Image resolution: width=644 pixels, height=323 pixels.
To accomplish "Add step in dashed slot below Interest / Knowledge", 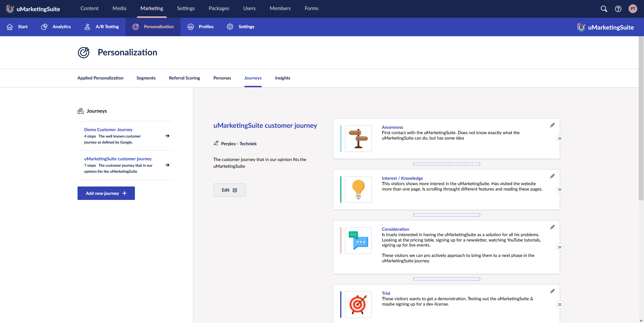I will [447, 215].
